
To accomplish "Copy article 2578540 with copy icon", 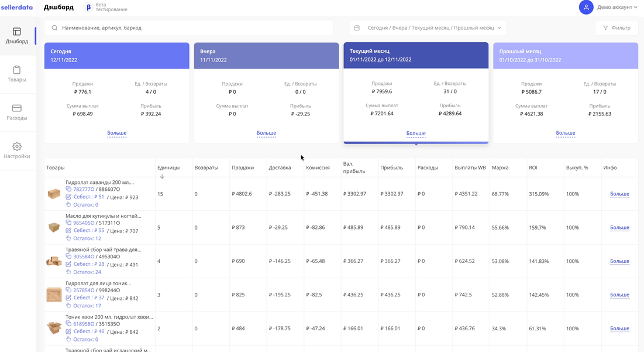I will click(68, 291).
